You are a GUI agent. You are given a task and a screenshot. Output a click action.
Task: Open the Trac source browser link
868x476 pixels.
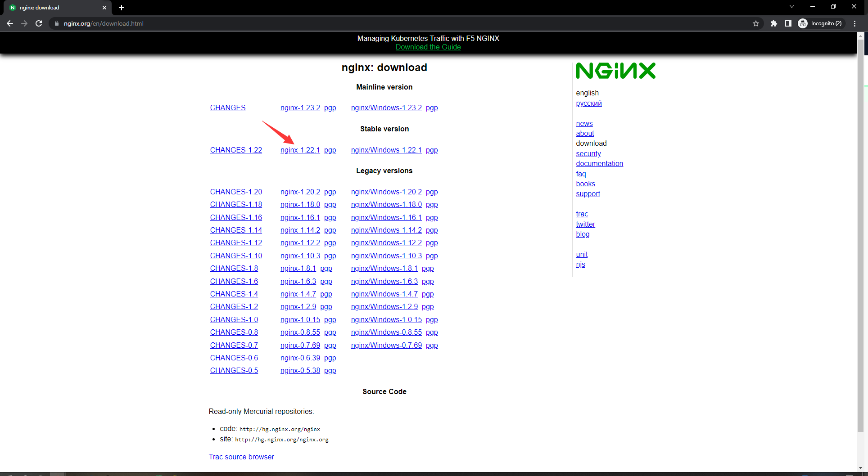241,457
